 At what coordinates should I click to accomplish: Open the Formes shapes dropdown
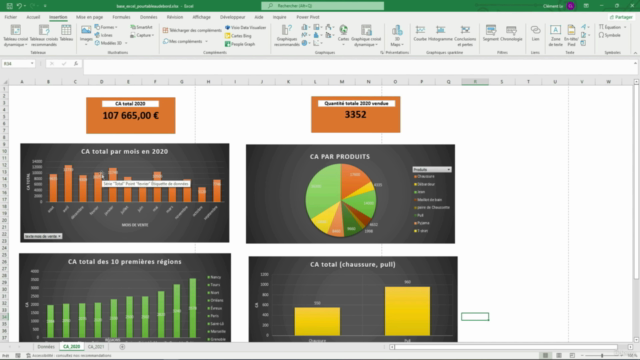coord(106,27)
